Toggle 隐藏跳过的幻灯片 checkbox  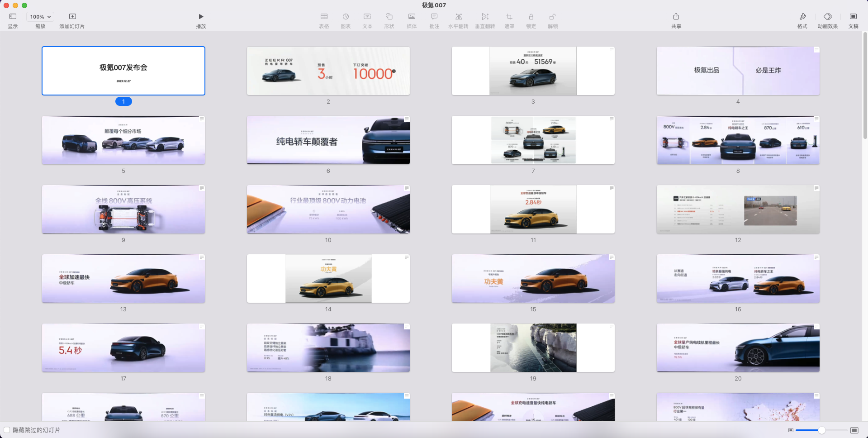(x=7, y=430)
